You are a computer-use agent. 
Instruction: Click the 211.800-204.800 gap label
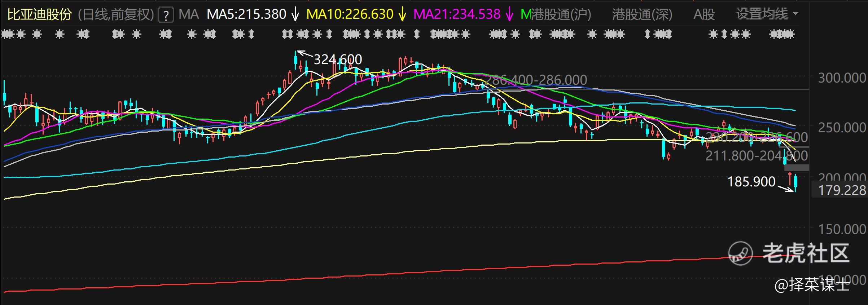(x=757, y=156)
